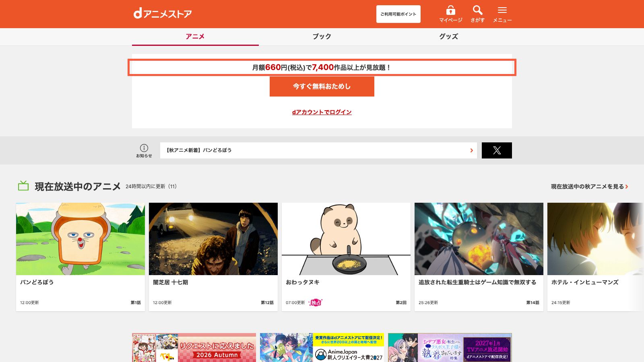Click 第1話 on the パンどろぼう card
This screenshot has height=362, width=644.
[x=136, y=302]
